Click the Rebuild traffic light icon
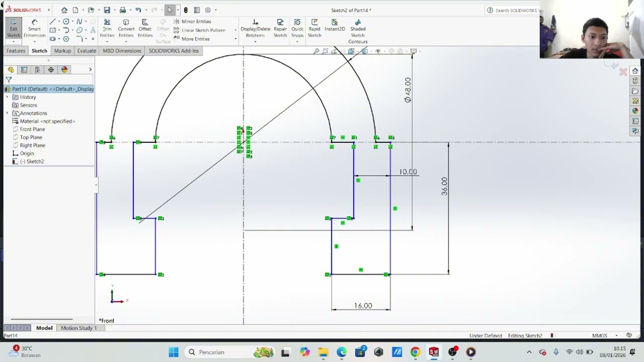644x362 pixels. [186, 10]
